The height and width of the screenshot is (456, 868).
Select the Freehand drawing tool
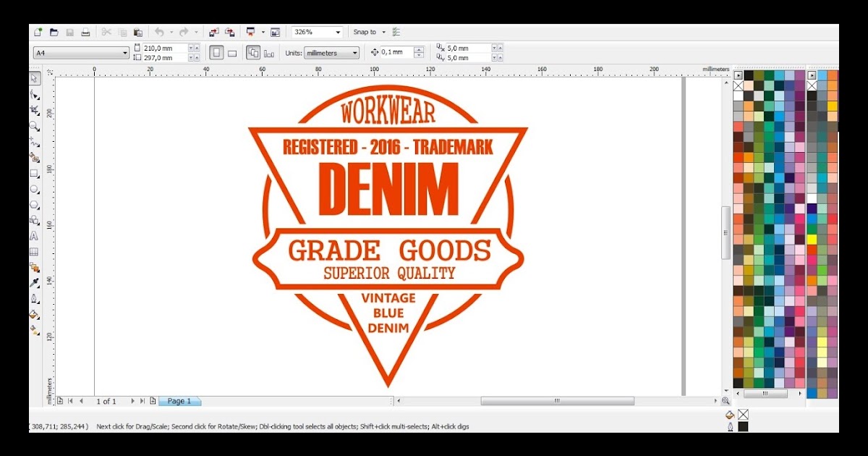click(x=34, y=142)
